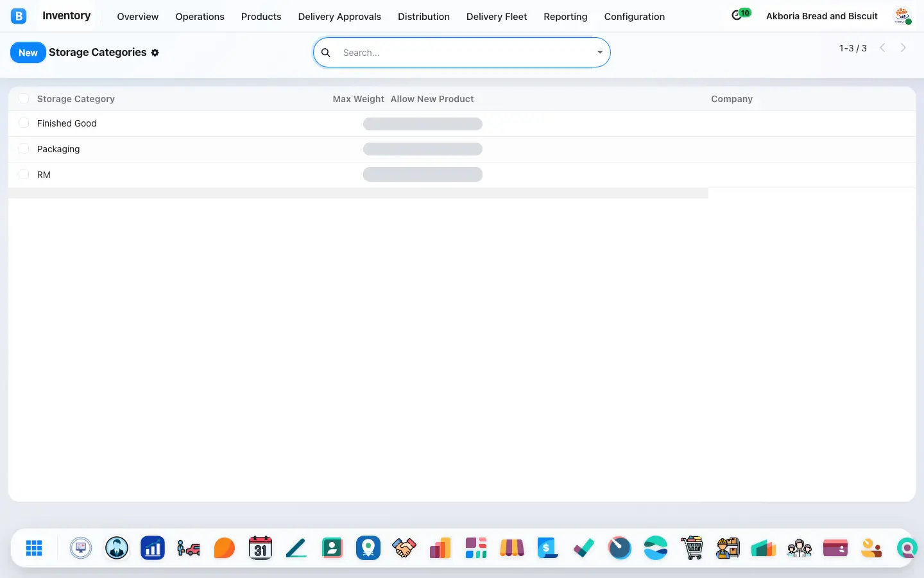This screenshot has width=924, height=578.
Task: Open the Products menu
Action: click(x=261, y=17)
